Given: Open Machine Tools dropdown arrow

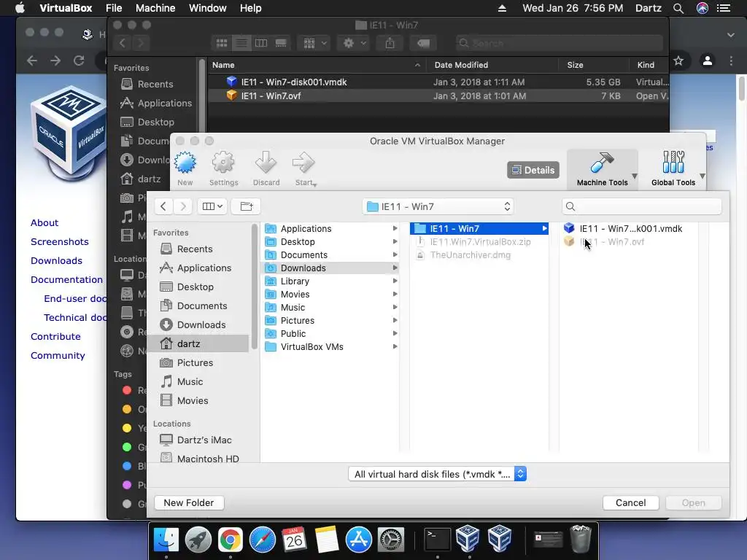Looking at the screenshot, I should point(635,176).
